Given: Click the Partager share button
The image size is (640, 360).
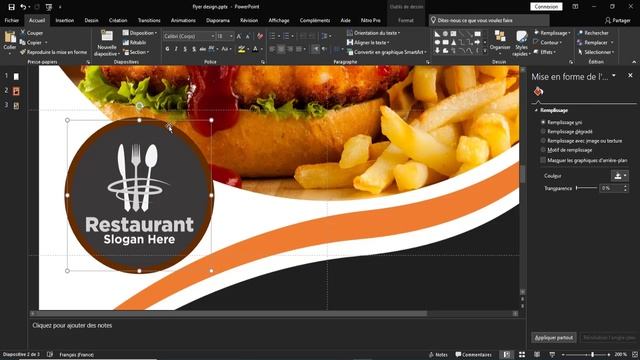Looking at the screenshot, I should (618, 20).
